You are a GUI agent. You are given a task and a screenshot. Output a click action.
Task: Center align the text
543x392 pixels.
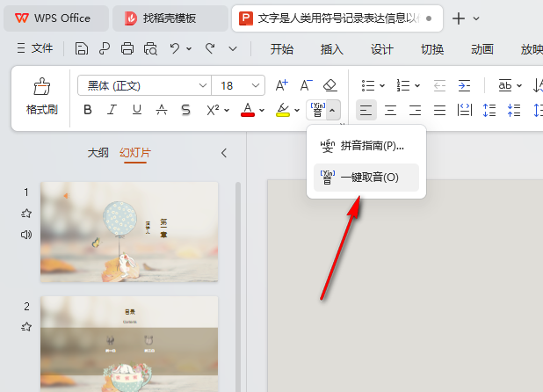click(x=391, y=110)
